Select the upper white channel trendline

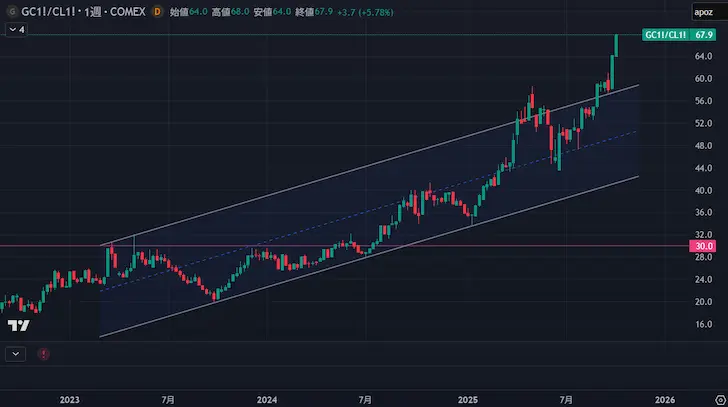[x=300, y=187]
